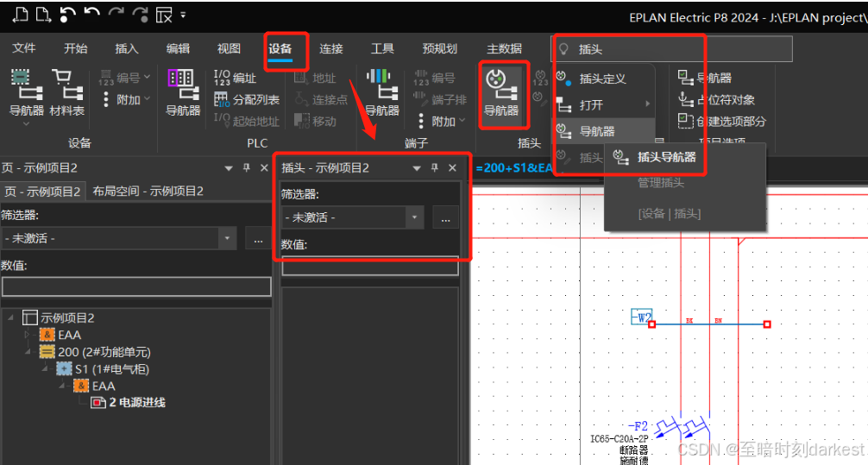Choose 插头定义 in search results

click(605, 79)
